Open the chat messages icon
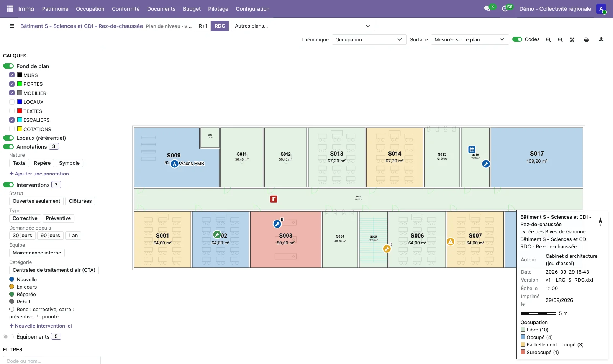 click(487, 9)
